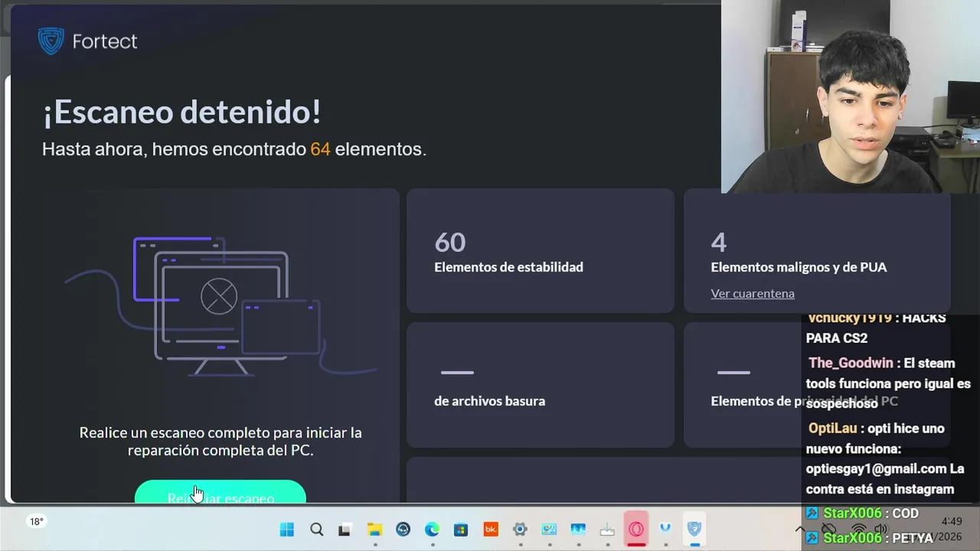Open the volume speaker tray icon
Viewport: 980px width, 551px height.
pos(880,529)
